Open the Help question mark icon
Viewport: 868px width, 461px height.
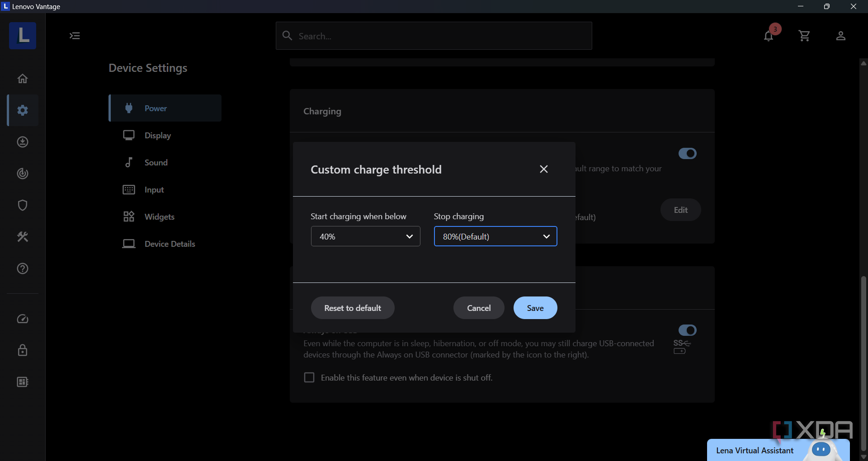click(23, 268)
